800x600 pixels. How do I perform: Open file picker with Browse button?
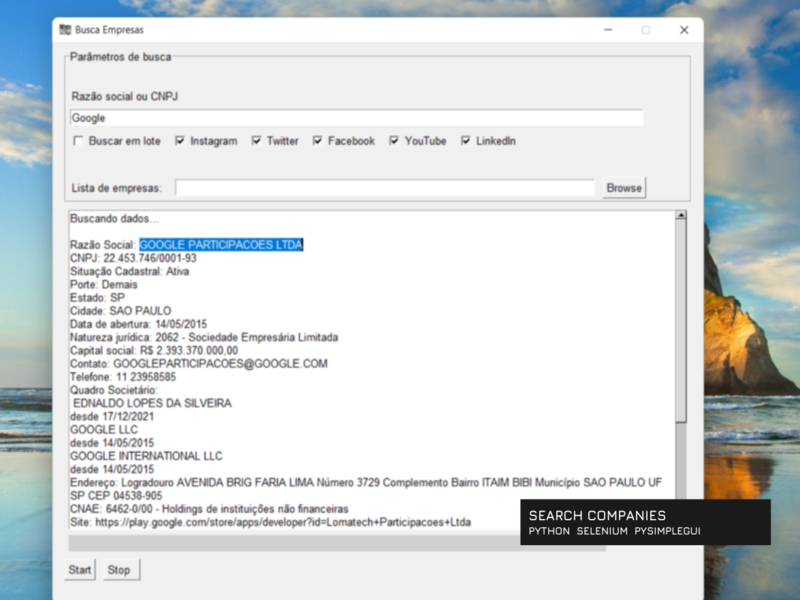coord(624,188)
